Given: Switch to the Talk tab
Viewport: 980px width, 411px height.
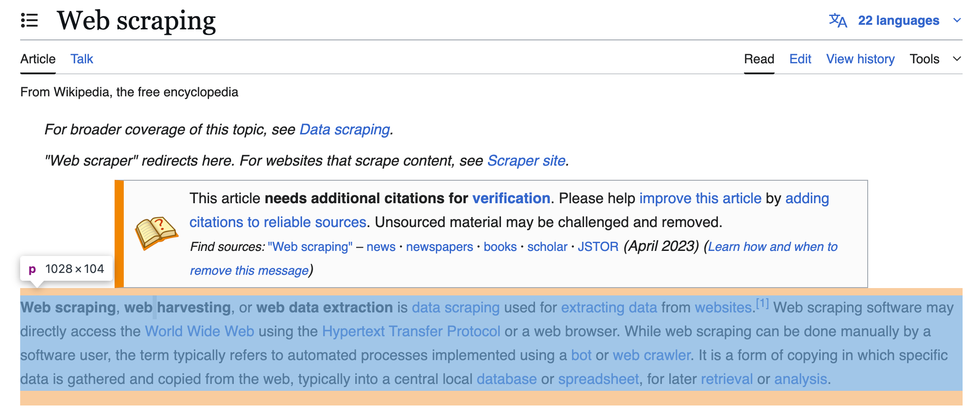Looking at the screenshot, I should click(81, 59).
